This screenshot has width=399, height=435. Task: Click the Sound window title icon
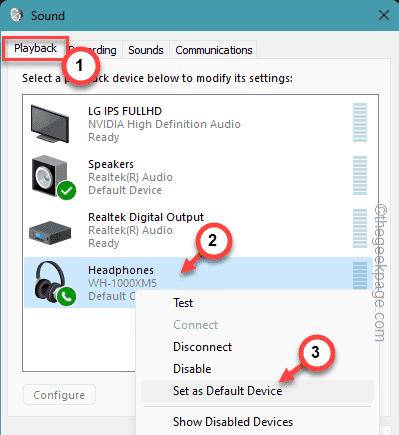[x=16, y=15]
